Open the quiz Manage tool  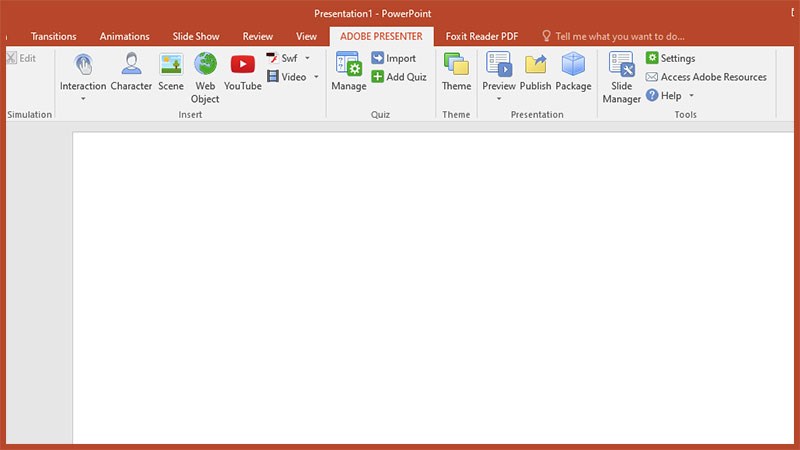[348, 71]
